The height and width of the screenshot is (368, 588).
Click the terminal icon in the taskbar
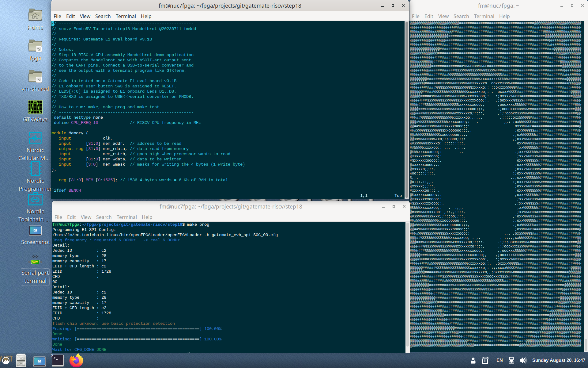(58, 360)
